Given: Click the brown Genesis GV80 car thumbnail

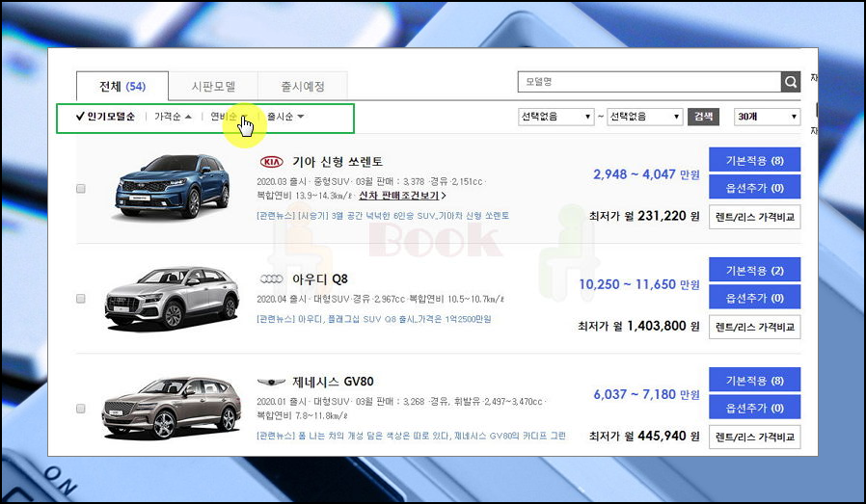Looking at the screenshot, I should click(x=172, y=408).
